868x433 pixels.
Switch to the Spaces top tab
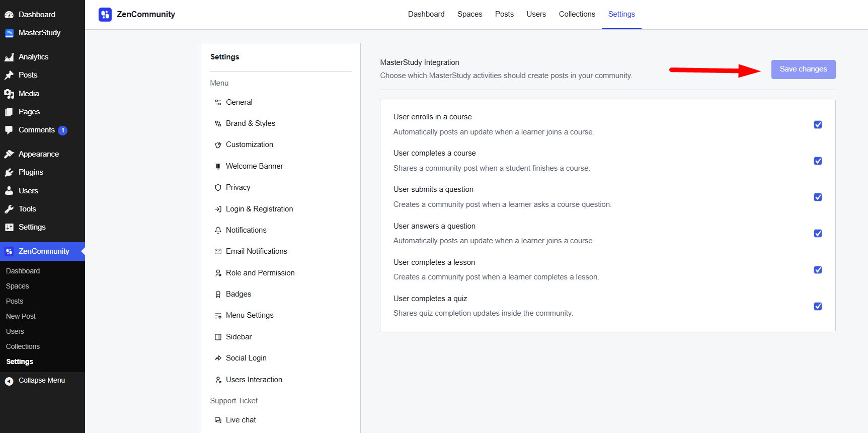(x=469, y=14)
